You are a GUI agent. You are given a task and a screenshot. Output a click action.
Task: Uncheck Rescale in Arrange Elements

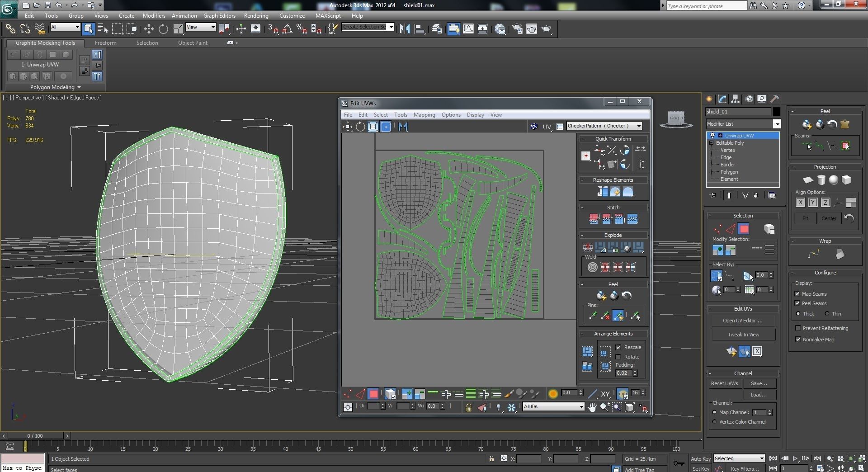click(x=619, y=347)
